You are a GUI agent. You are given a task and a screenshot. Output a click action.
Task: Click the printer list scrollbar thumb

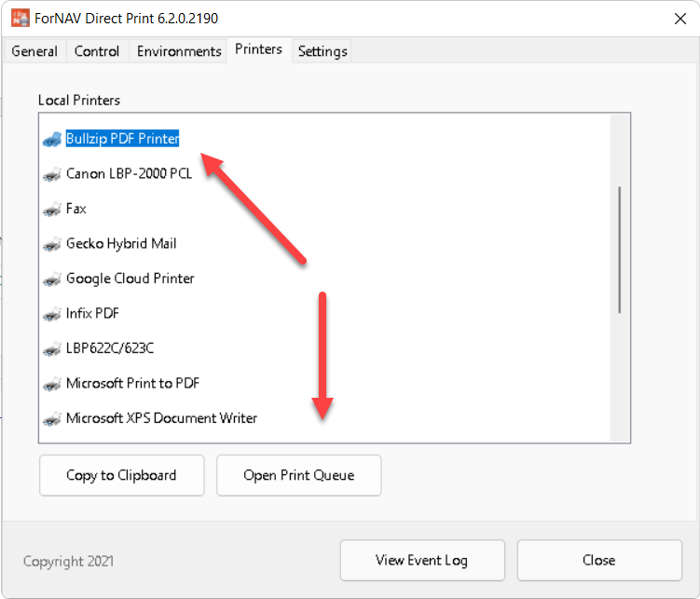coord(620,250)
